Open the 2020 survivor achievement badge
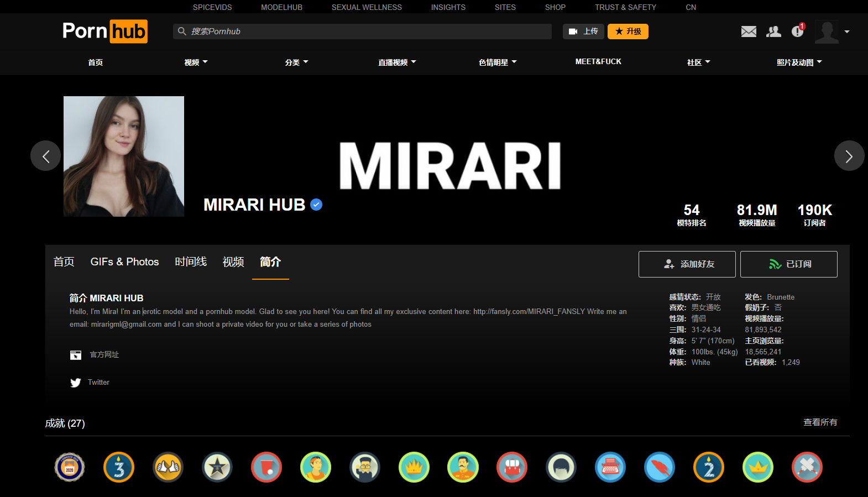868x497 pixels. (70, 467)
